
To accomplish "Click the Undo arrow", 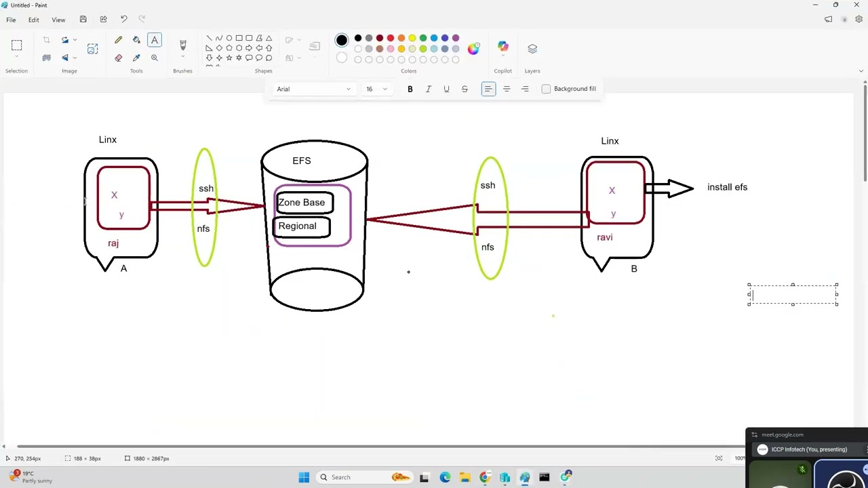I will pos(123,19).
